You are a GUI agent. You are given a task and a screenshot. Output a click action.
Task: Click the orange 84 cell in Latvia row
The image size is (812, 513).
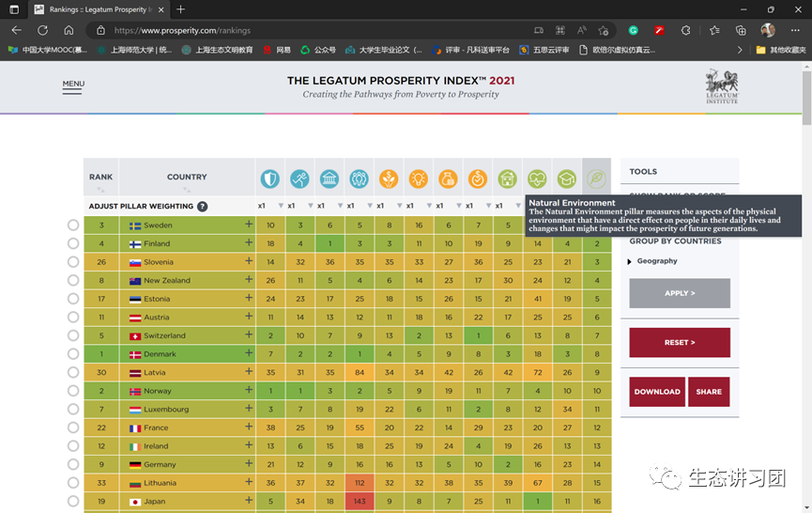tap(360, 372)
